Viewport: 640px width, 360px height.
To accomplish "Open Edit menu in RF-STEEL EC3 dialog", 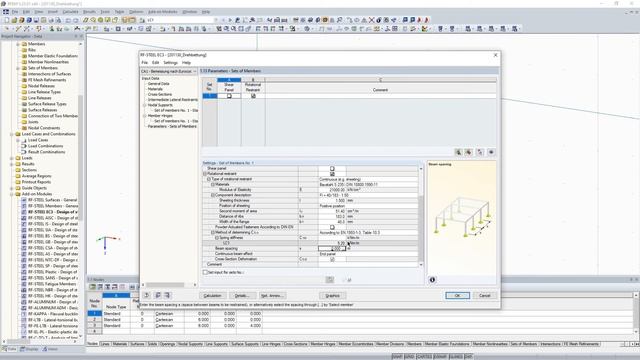I will (156, 63).
